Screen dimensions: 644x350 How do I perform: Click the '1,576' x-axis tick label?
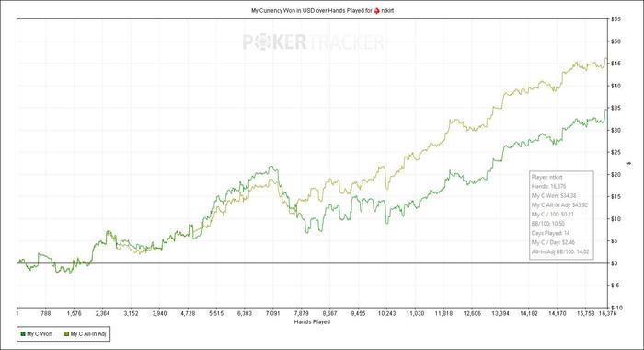tap(74, 313)
